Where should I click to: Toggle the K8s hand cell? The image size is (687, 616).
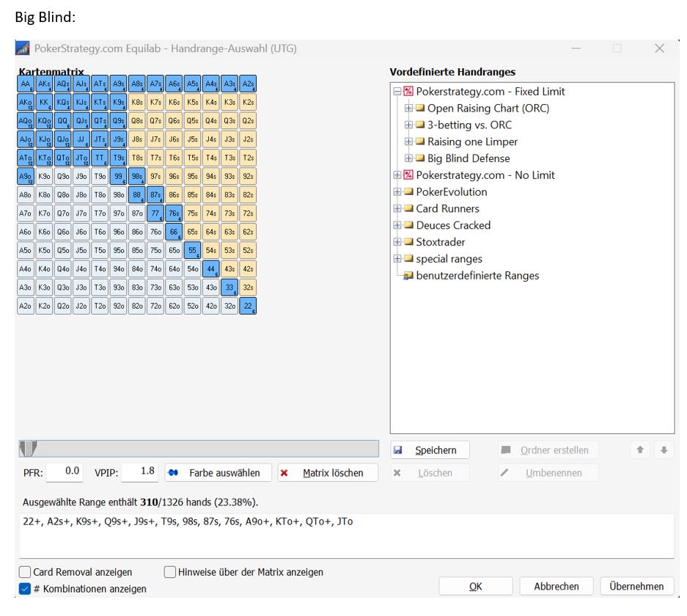137,102
